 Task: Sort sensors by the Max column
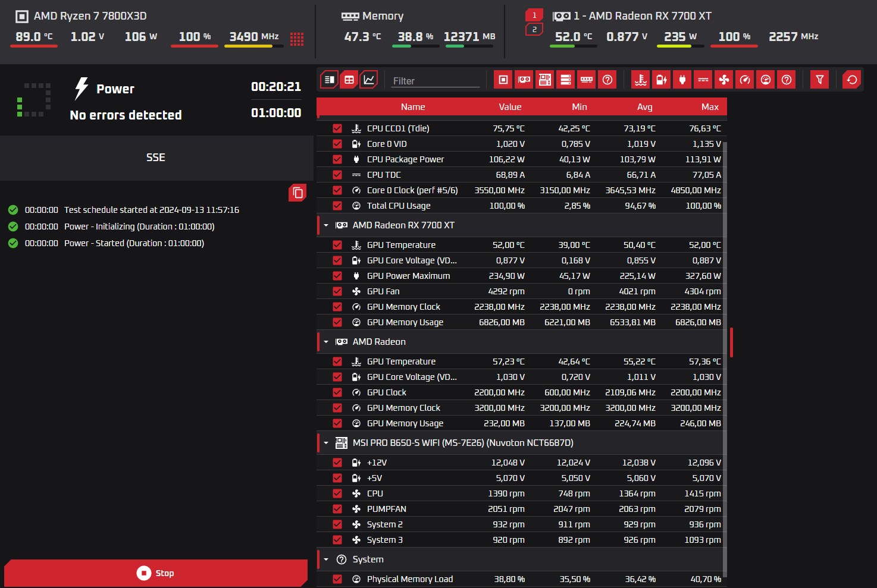click(x=710, y=107)
